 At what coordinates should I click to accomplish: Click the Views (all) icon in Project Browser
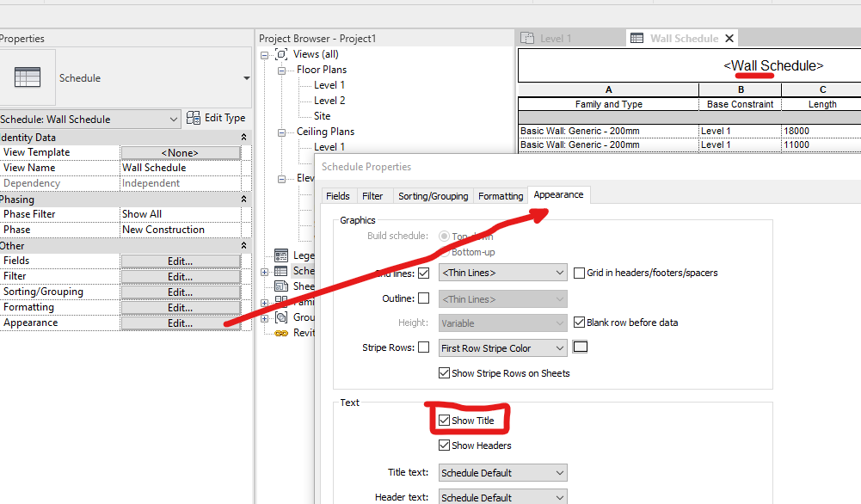281,54
